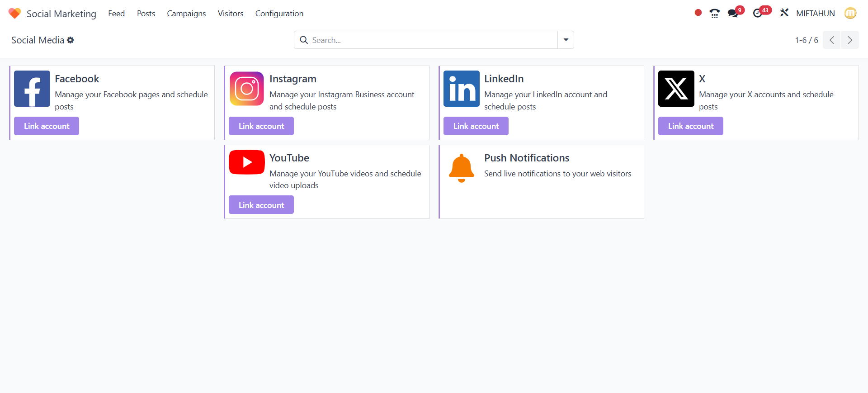This screenshot has width=868, height=393.
Task: Click 'Manage your Facebook pages and schedule posts' text
Action: [x=132, y=100]
